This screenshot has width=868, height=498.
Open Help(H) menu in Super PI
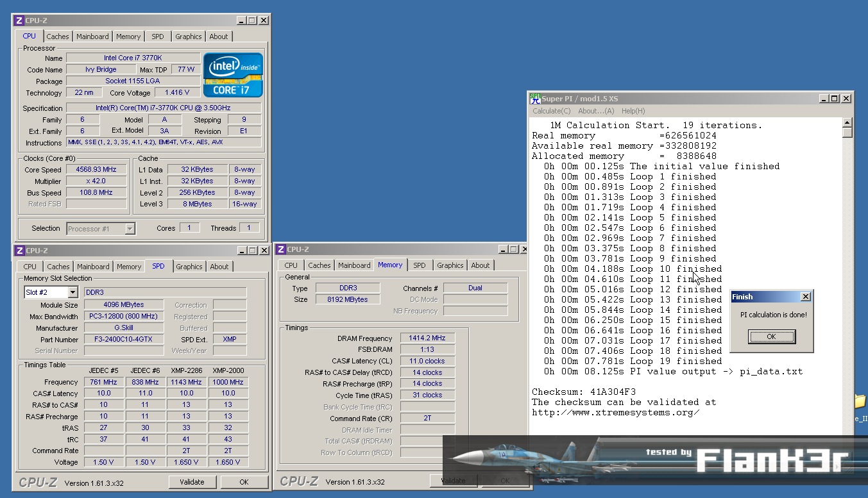click(633, 111)
